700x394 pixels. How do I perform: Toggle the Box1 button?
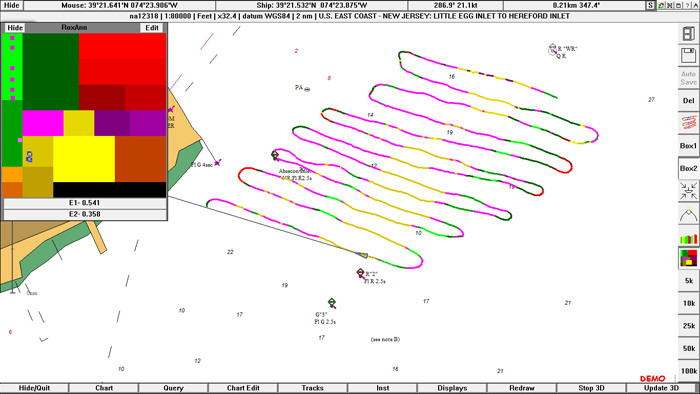688,146
